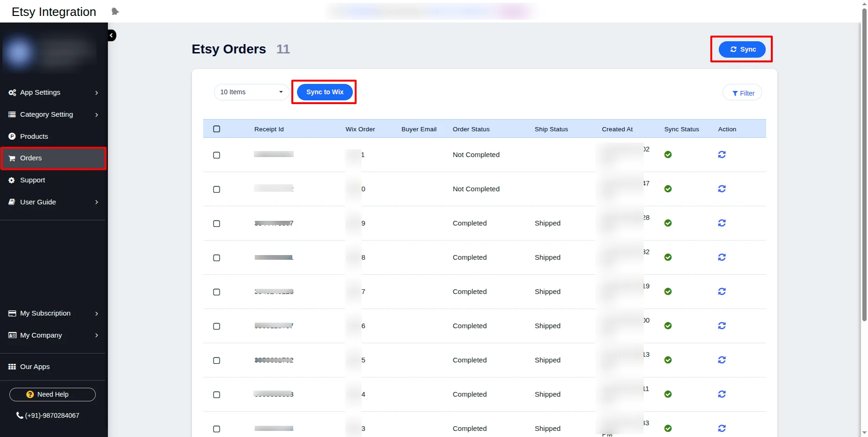Check the box for Wix order 8 row
The image size is (868, 437).
click(x=216, y=258)
